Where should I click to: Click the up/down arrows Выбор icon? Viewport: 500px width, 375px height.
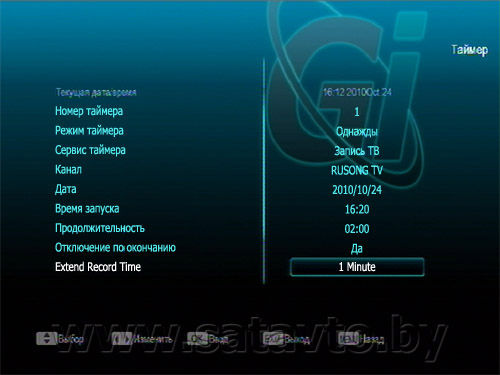click(46, 338)
